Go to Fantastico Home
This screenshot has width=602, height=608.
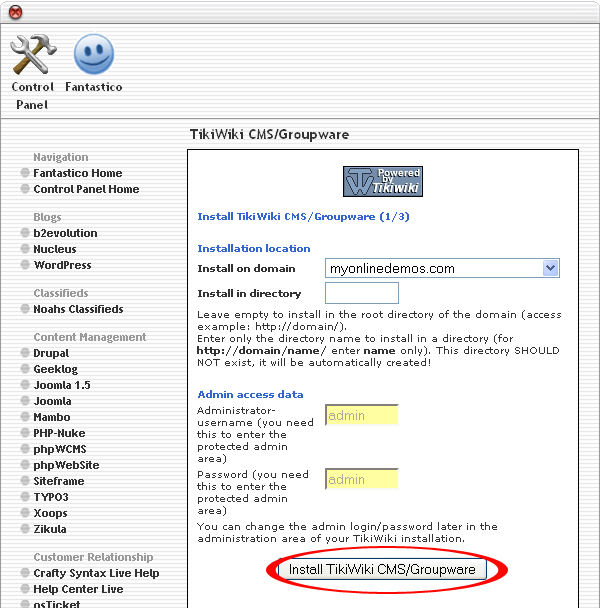[x=78, y=173]
